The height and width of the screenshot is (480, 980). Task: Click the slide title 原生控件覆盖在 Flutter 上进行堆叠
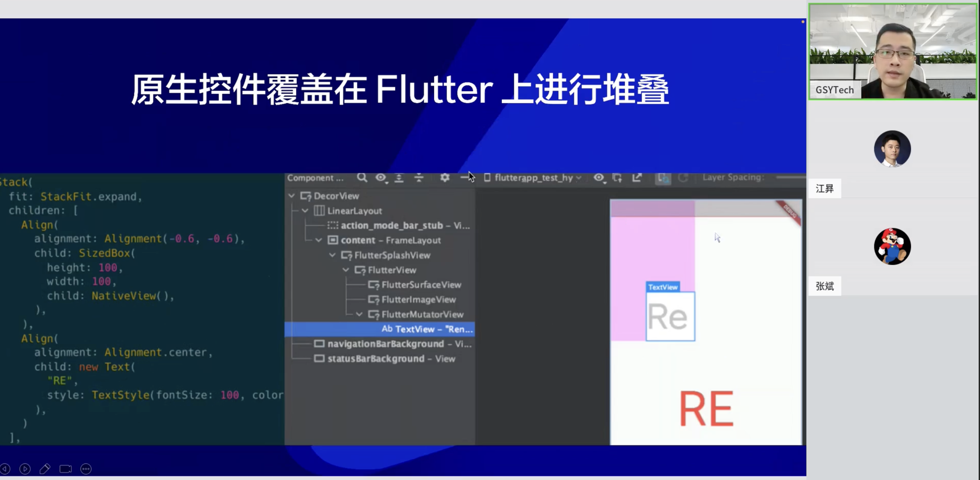pos(400,89)
